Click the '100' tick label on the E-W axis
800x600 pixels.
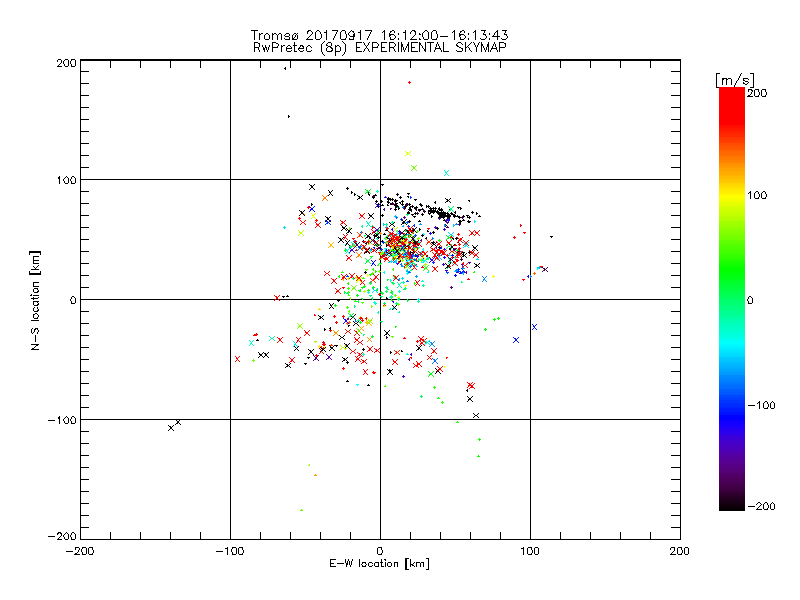(x=530, y=551)
